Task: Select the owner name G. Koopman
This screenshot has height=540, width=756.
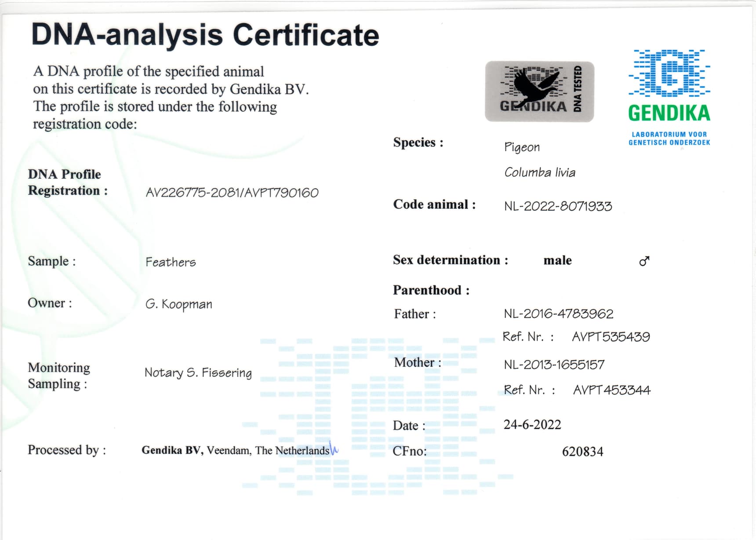Action: (179, 304)
